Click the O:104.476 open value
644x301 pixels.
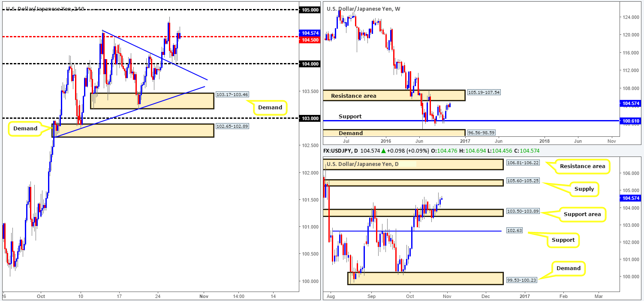tap(445, 150)
